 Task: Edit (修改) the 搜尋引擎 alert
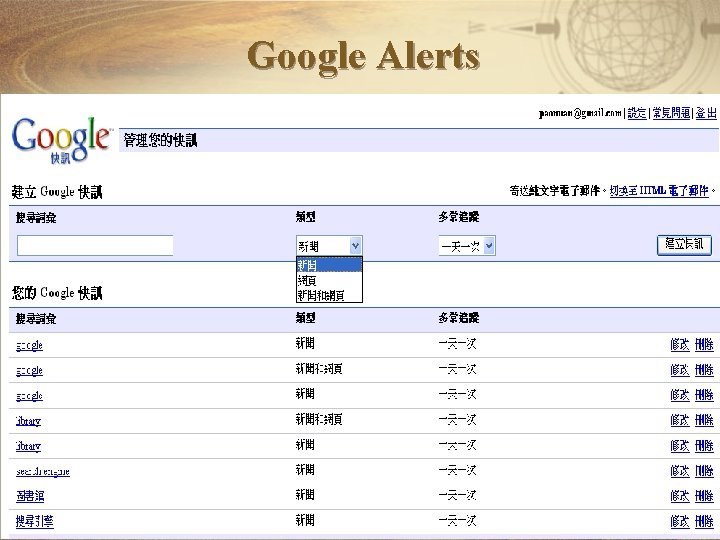[x=680, y=521]
